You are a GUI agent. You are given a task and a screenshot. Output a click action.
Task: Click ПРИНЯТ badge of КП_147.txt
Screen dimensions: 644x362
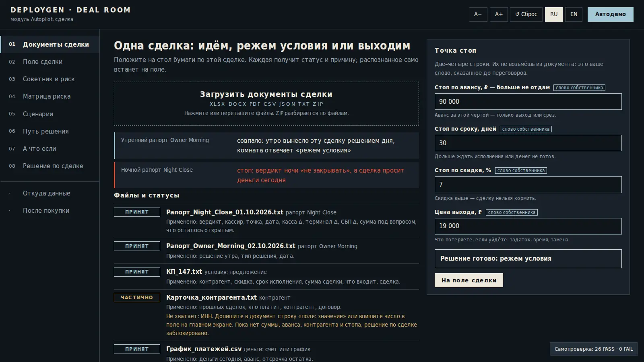pos(137,272)
